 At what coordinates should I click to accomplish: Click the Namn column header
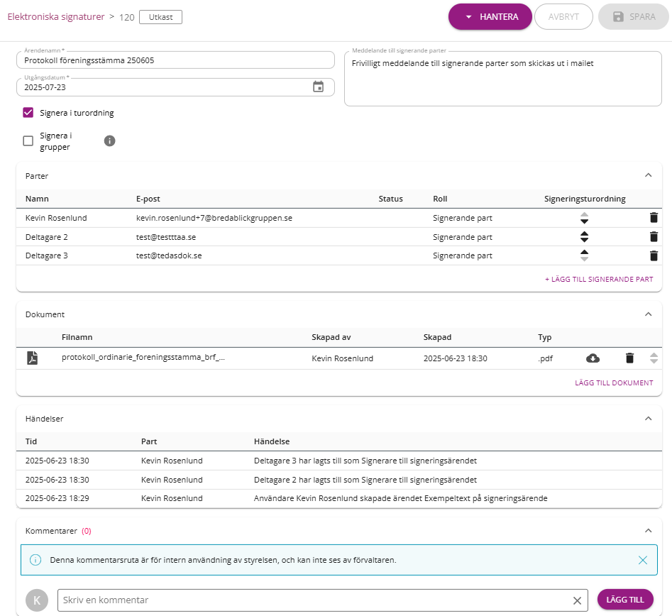pyautogui.click(x=37, y=199)
